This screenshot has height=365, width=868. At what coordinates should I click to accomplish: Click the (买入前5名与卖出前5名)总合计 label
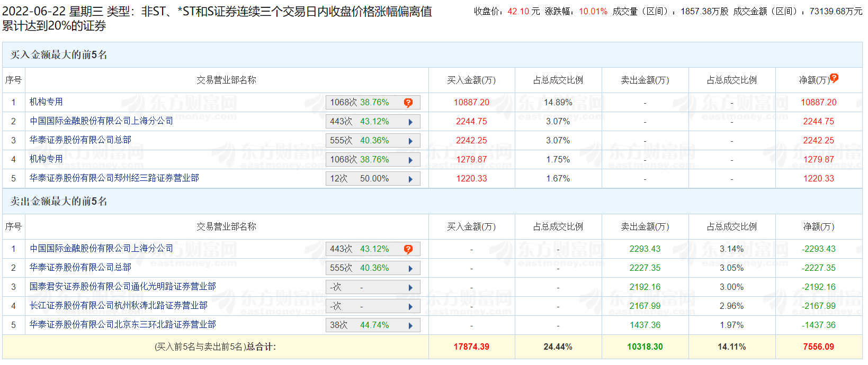(x=216, y=347)
